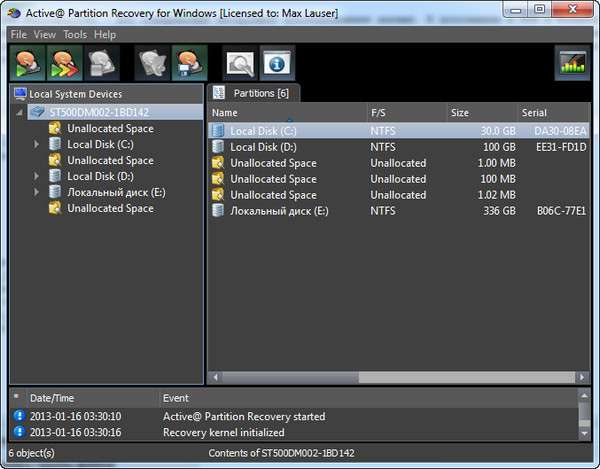600x469 pixels.
Task: Open the Help menu
Action: click(x=105, y=35)
